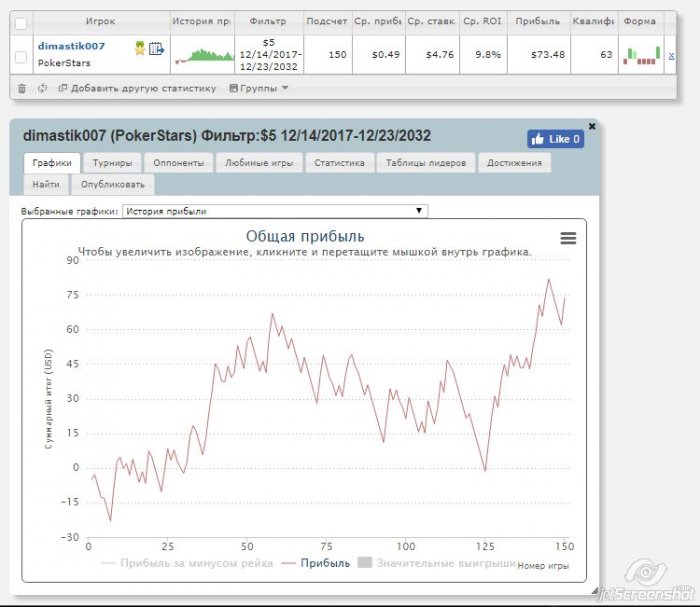Image resolution: width=700 pixels, height=607 pixels.
Task: Open the Достижения tab
Action: click(514, 163)
